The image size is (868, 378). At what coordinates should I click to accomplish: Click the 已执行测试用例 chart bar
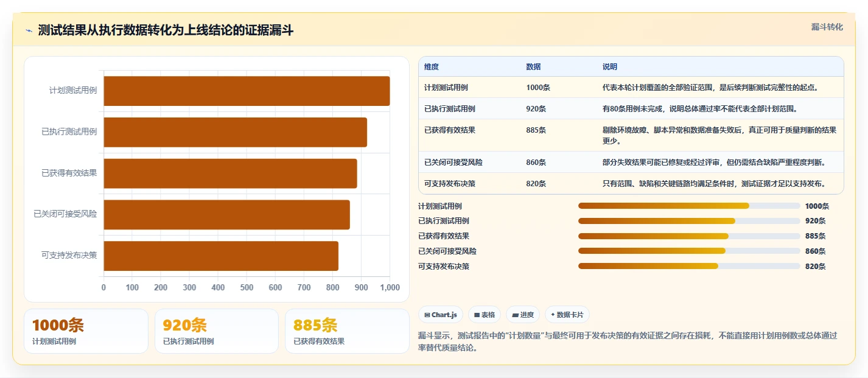coord(235,132)
